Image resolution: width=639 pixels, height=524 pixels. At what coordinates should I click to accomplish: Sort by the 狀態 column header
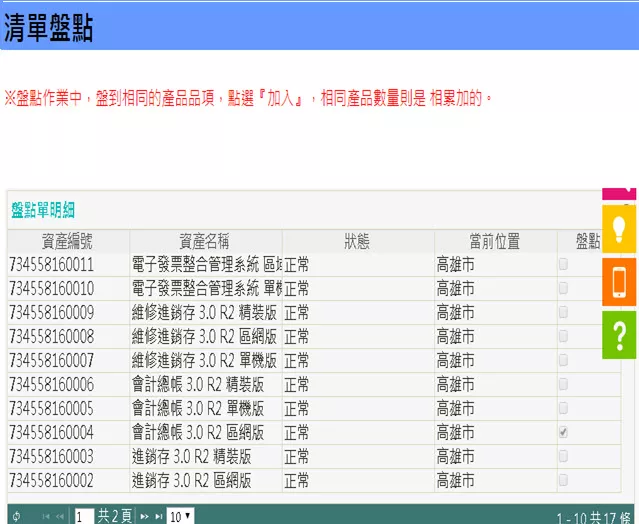[x=357, y=241]
